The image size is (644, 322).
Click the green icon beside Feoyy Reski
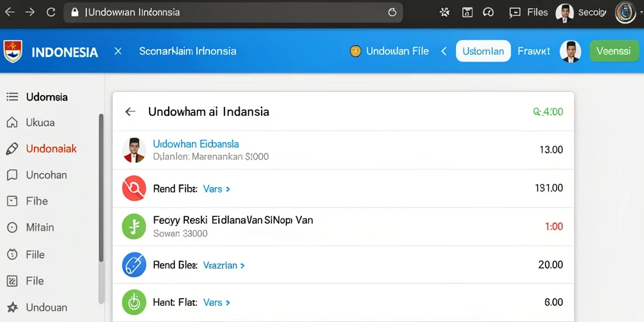tap(134, 226)
